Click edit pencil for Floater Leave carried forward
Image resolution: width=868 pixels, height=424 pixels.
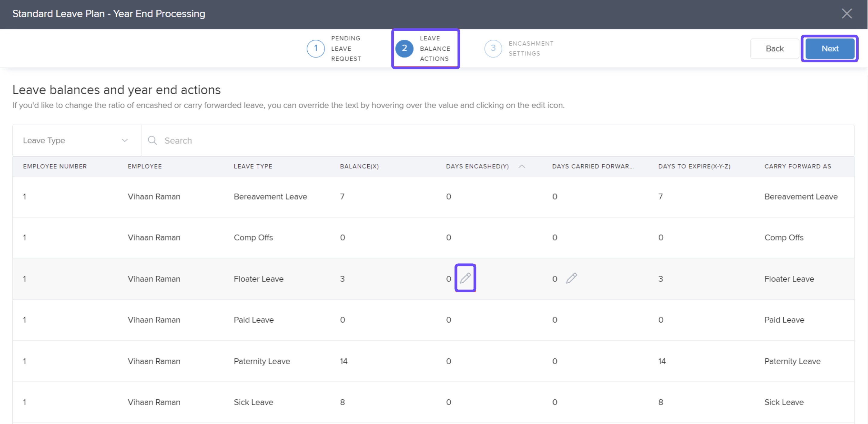pos(571,278)
